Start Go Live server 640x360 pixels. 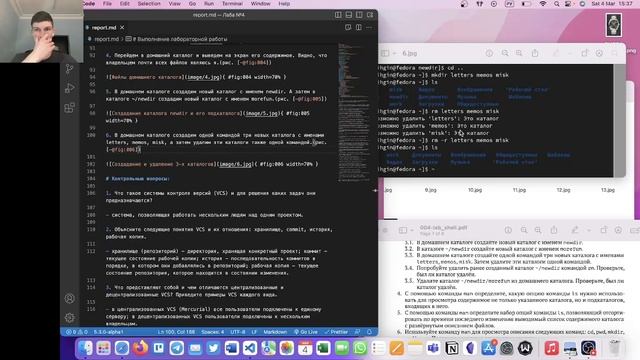coord(306,332)
